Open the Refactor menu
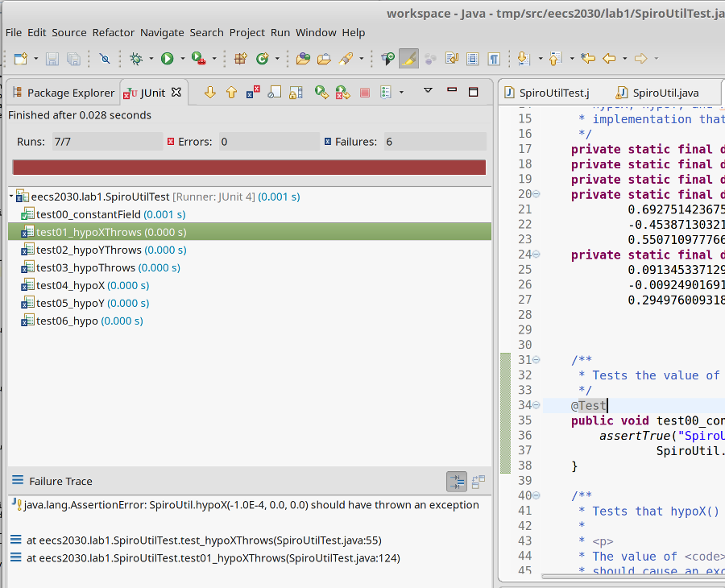 pos(114,33)
